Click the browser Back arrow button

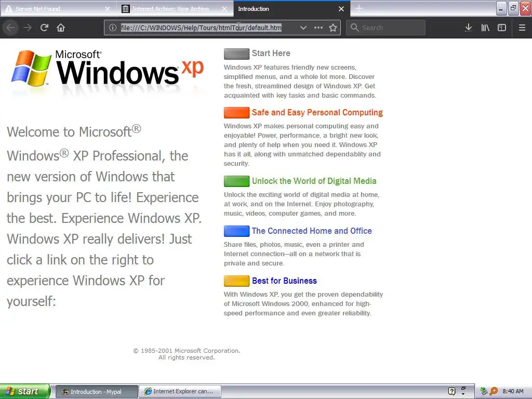tap(10, 28)
